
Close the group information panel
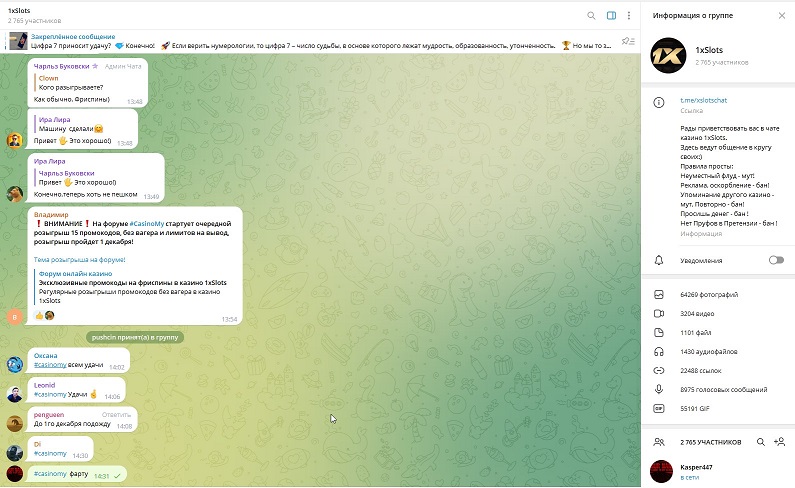click(x=782, y=16)
